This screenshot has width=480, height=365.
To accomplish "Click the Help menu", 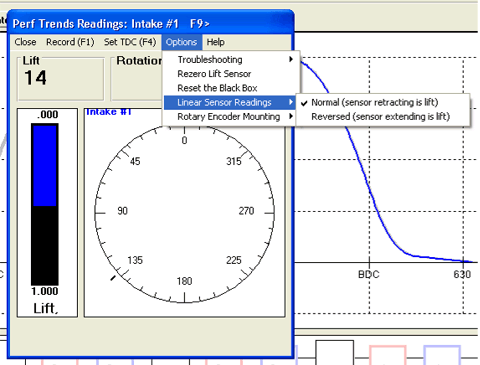I will pos(216,42).
